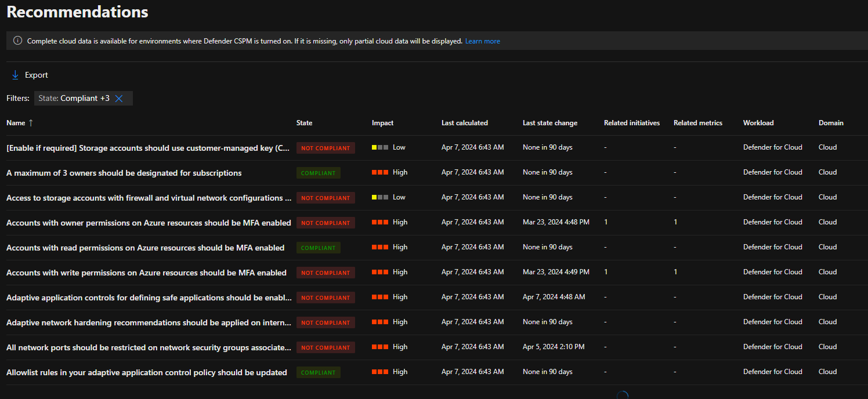Open the Learn more link
The width and height of the screenshot is (868, 399).
pos(482,41)
